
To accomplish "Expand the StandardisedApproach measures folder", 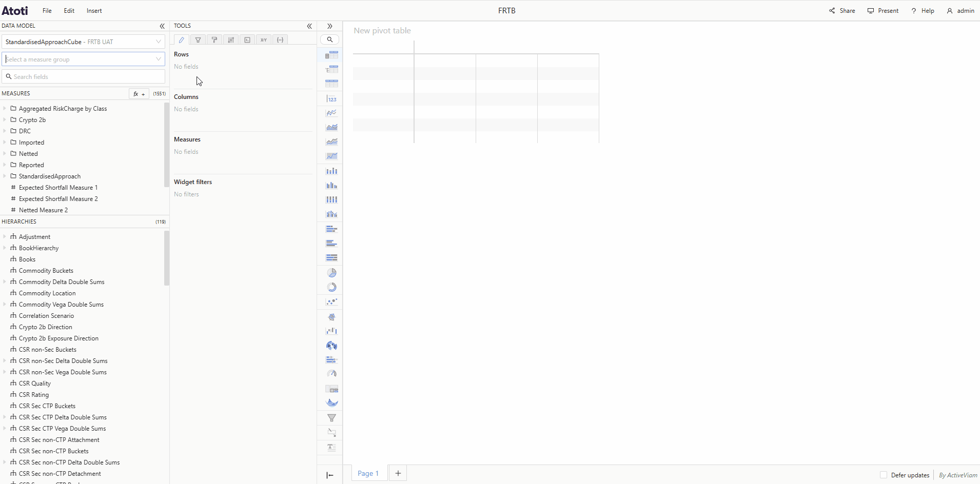I will [5, 176].
